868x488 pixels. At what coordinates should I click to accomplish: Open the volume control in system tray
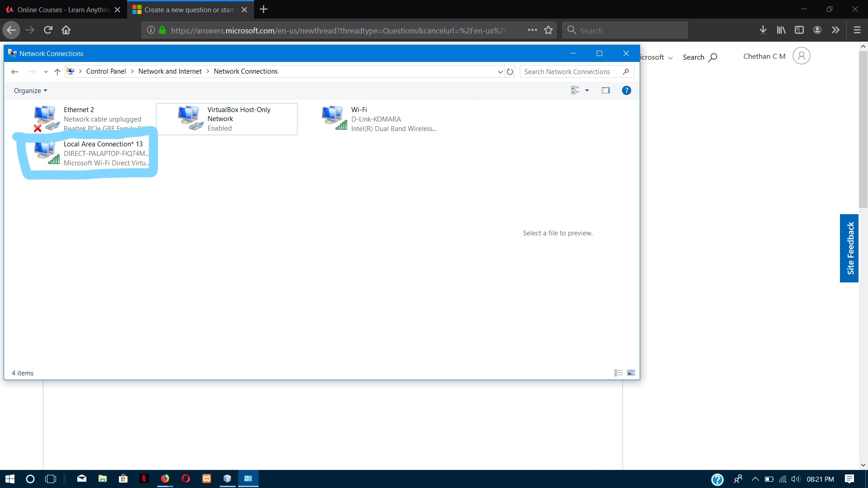796,479
